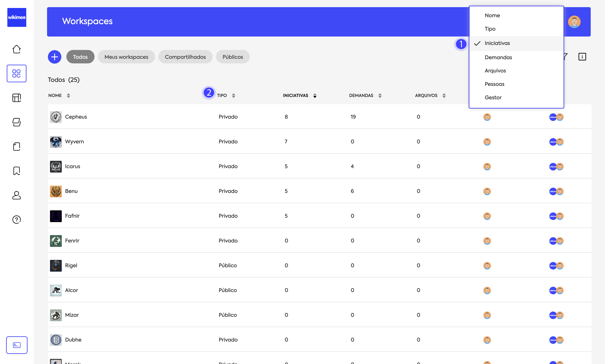Image resolution: width=605 pixels, height=364 pixels.
Task: Open the user profile icon in sidebar
Action: (x=16, y=195)
